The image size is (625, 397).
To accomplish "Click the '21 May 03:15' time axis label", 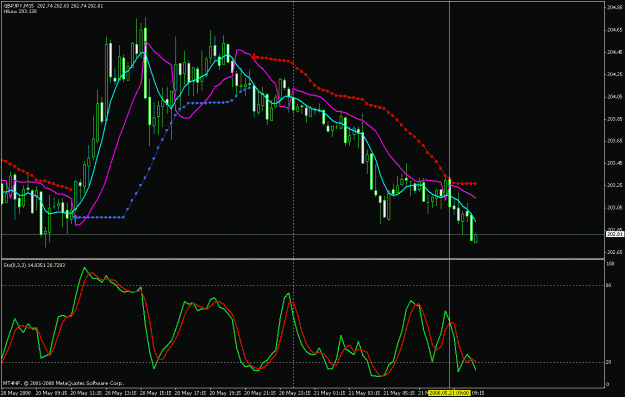I will (364, 393).
